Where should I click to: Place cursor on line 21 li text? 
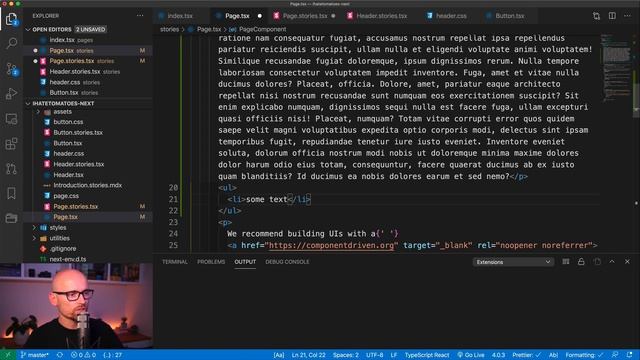click(x=267, y=199)
